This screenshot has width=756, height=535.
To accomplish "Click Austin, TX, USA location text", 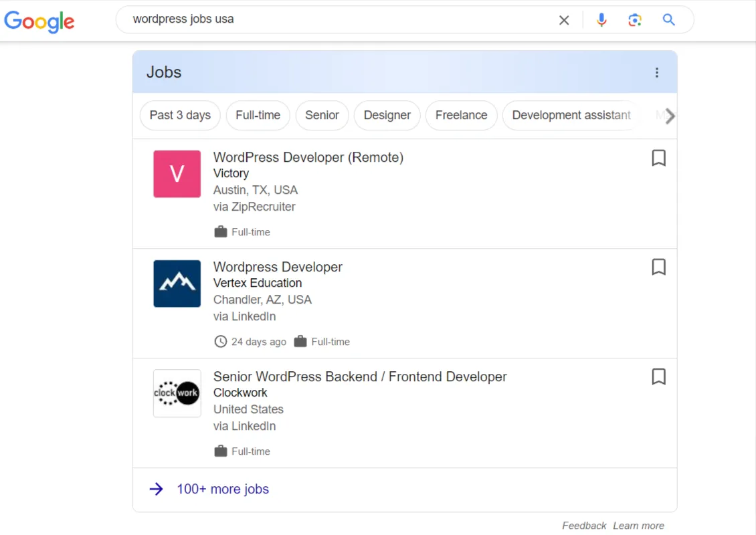I will [x=256, y=190].
